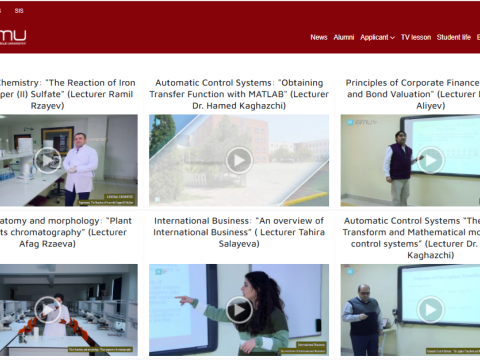The height and width of the screenshot is (360, 480).
Task: Open the title link 'An overview of International Business'
Action: (239, 232)
